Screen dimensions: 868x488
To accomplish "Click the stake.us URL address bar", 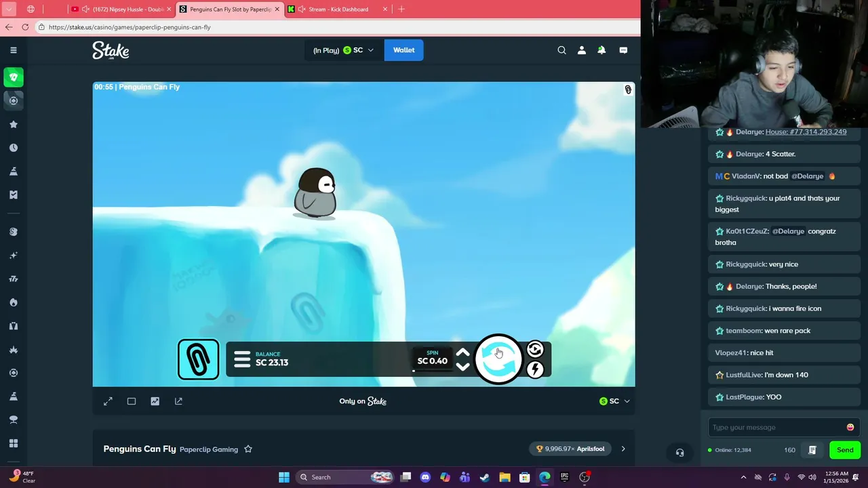I will [336, 27].
